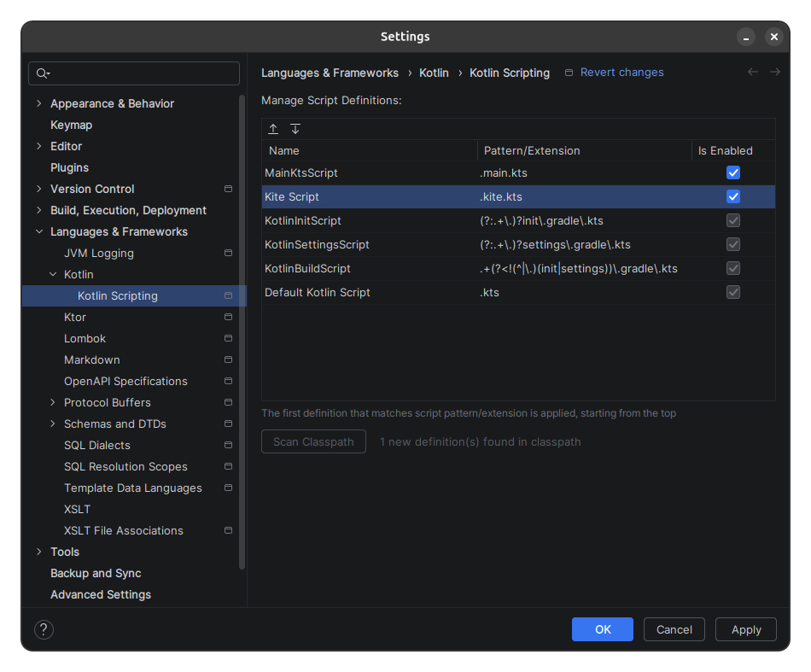811x672 pixels.
Task: Navigate forward with right arrow icon
Action: pyautogui.click(x=775, y=72)
